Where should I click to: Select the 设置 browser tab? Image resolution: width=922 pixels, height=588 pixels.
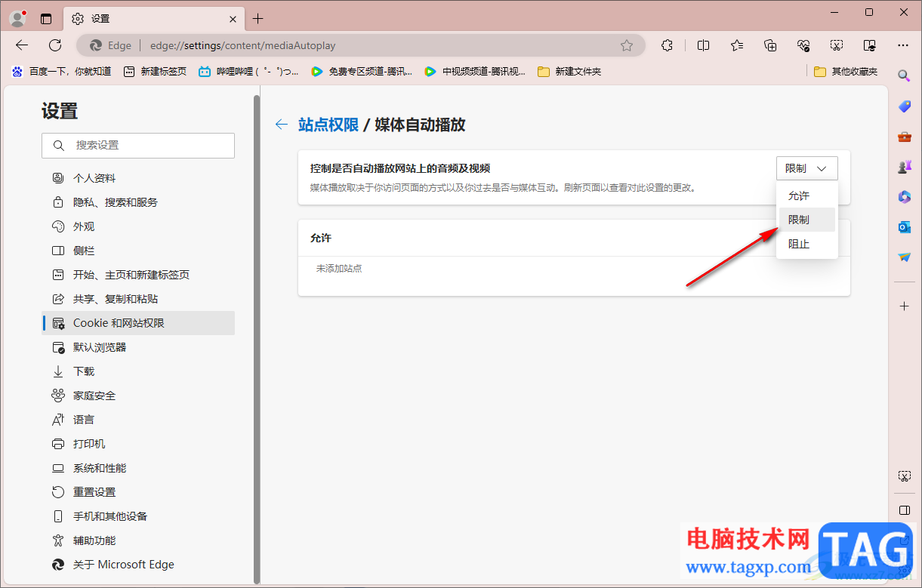tap(153, 19)
